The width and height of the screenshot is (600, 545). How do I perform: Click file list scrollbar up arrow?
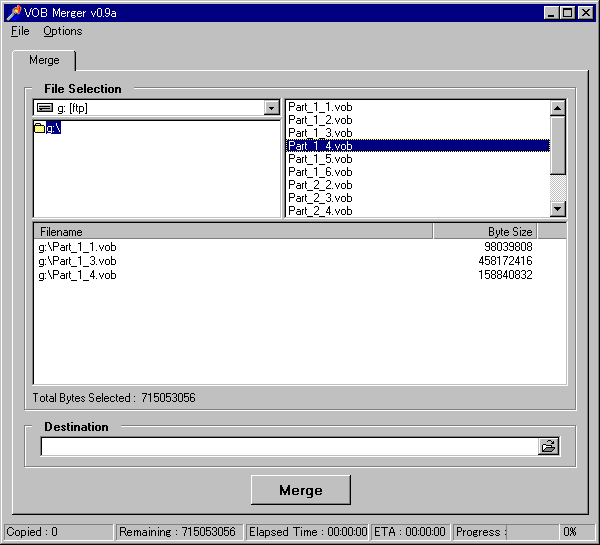pos(558,108)
